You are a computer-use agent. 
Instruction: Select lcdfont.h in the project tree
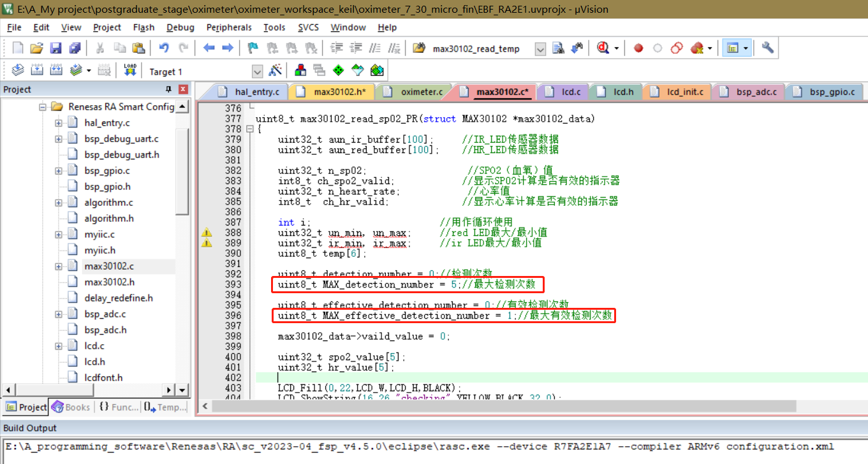point(103,378)
